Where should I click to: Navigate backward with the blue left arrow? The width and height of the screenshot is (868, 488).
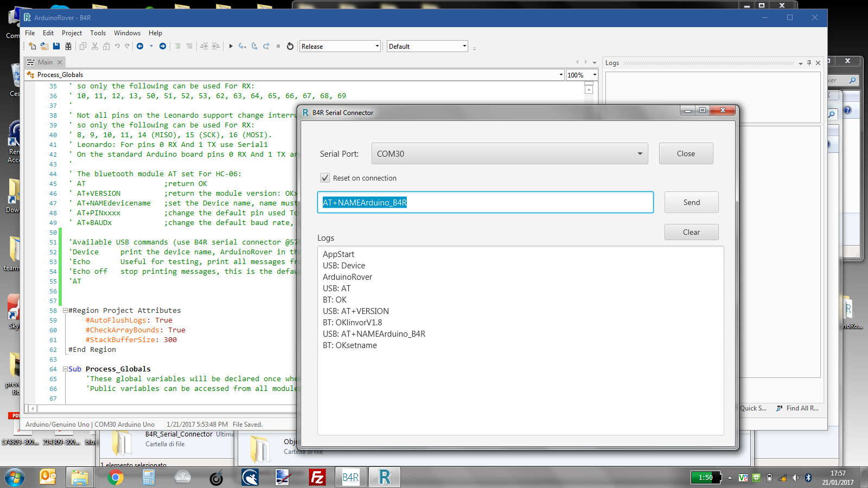point(140,46)
